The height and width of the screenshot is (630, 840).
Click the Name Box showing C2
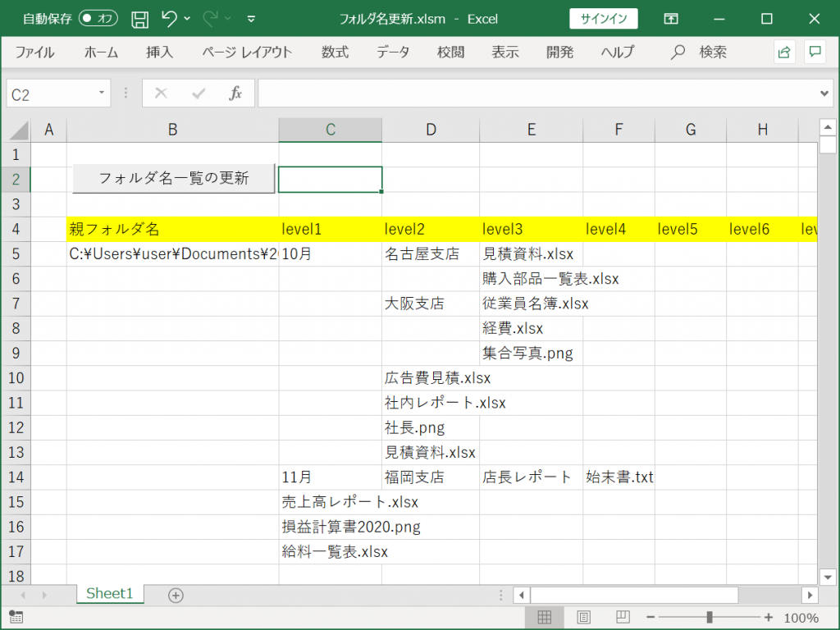(x=50, y=94)
